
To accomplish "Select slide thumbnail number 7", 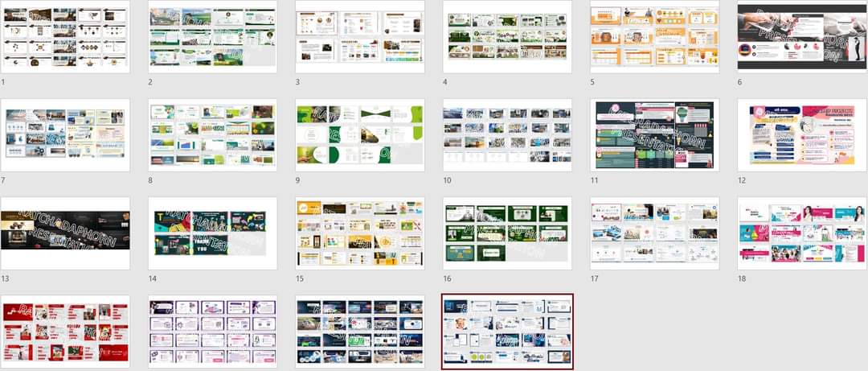I will pos(65,134).
